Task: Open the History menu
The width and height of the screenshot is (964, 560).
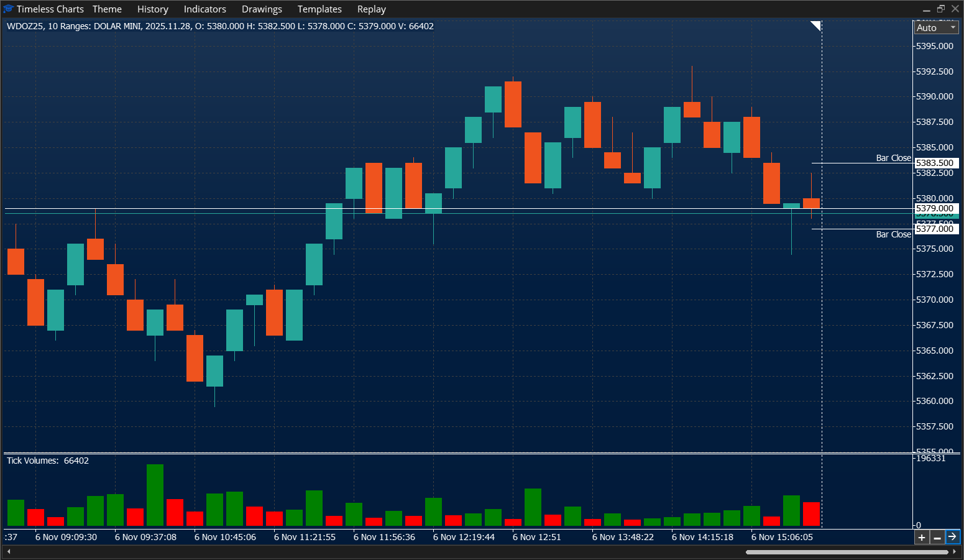Action: coord(152,9)
